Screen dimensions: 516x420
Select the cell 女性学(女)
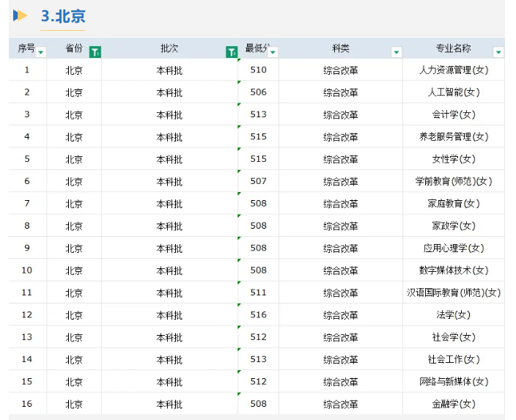pyautogui.click(x=454, y=159)
